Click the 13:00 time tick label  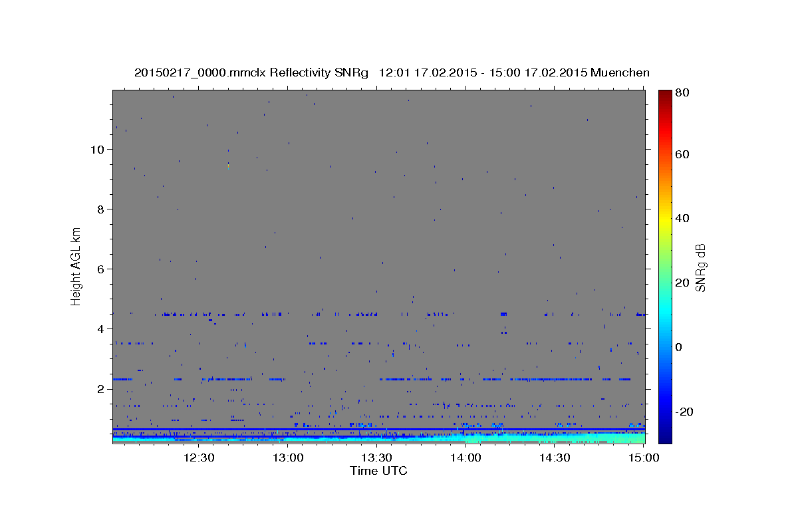pos(288,458)
